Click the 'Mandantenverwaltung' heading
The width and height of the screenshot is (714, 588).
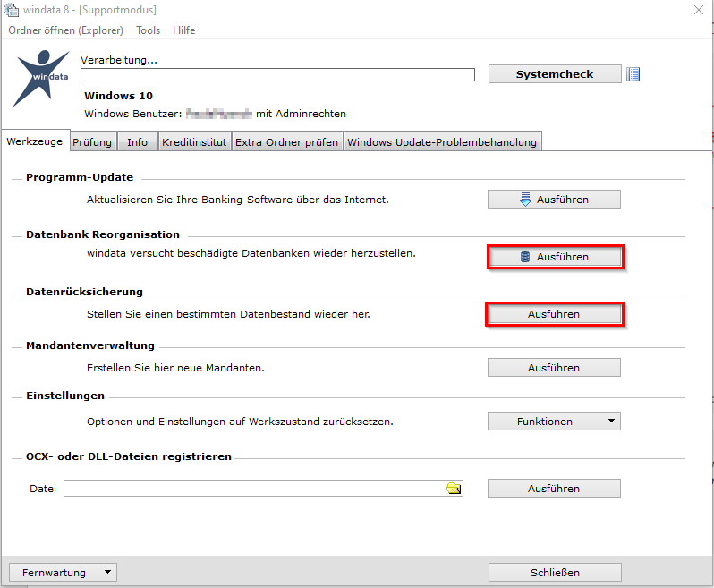coord(90,345)
